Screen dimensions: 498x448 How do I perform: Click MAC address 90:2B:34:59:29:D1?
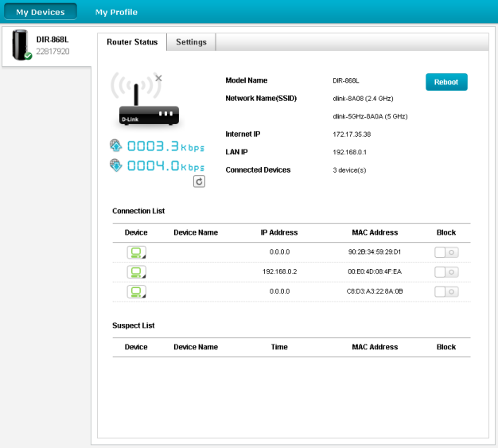click(x=375, y=252)
